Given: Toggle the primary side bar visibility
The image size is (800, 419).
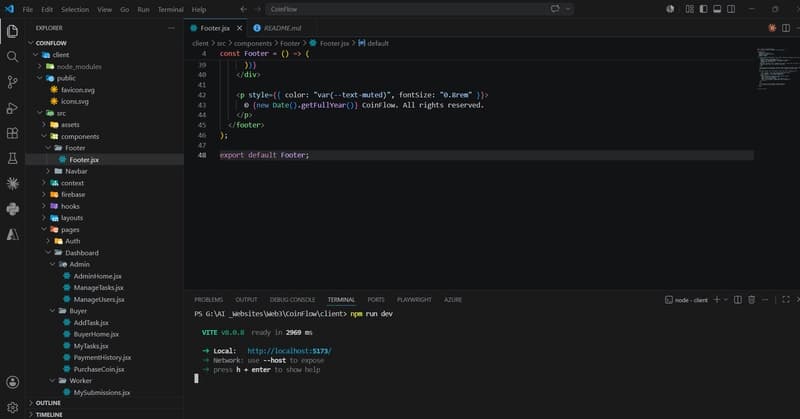Looking at the screenshot, I should pyautogui.click(x=704, y=9).
